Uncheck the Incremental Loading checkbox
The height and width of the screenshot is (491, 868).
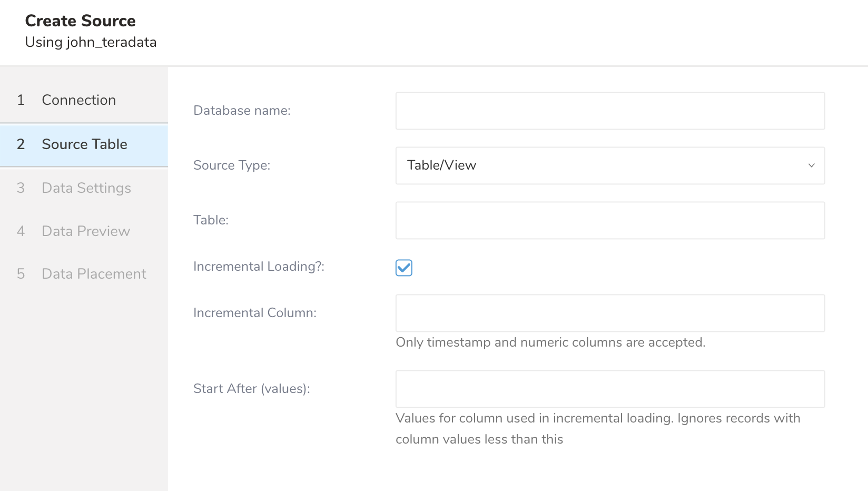[x=404, y=268]
